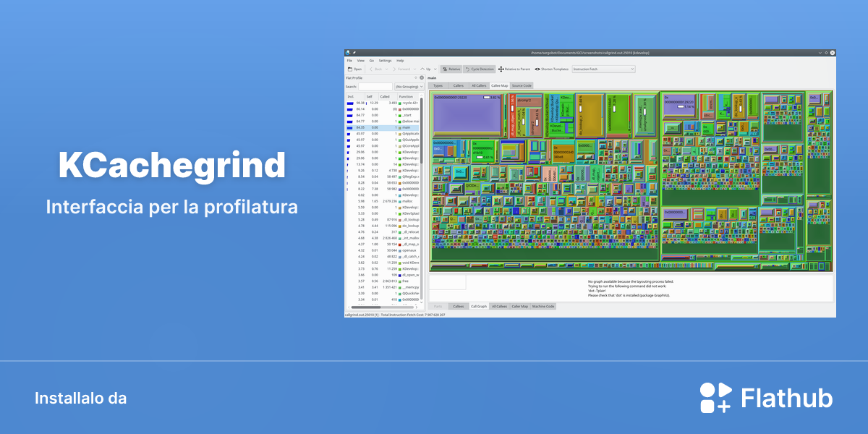Select the Callee Map tab

500,85
